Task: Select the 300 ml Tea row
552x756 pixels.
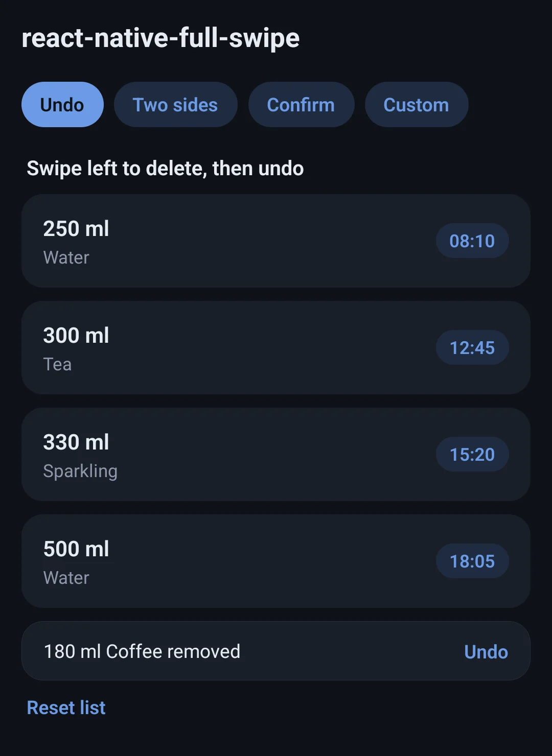Action: 276,347
